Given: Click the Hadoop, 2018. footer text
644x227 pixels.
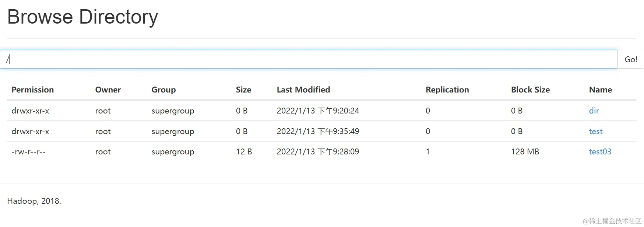Looking at the screenshot, I should (34, 201).
